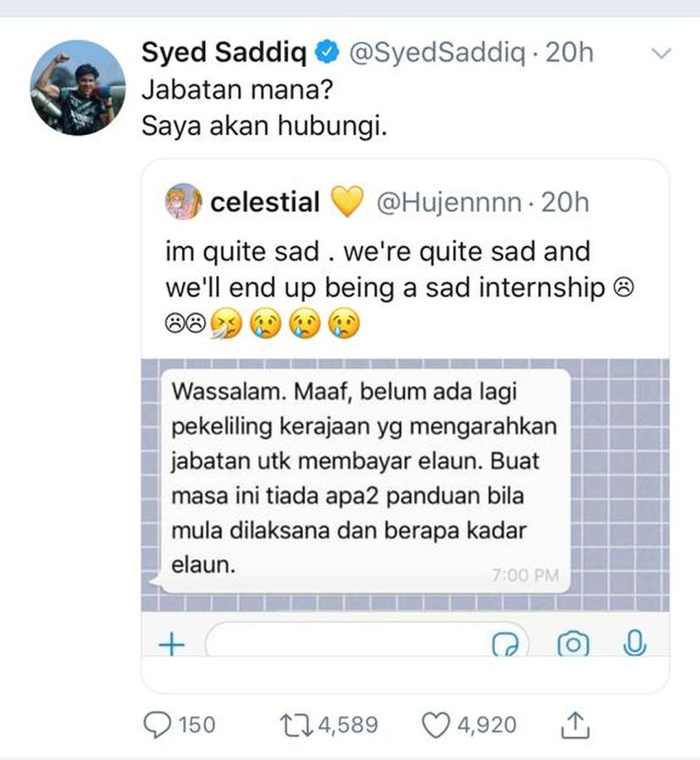Click the blue plus attachment icon
Viewport: 700px width, 760px height.
coord(172,644)
